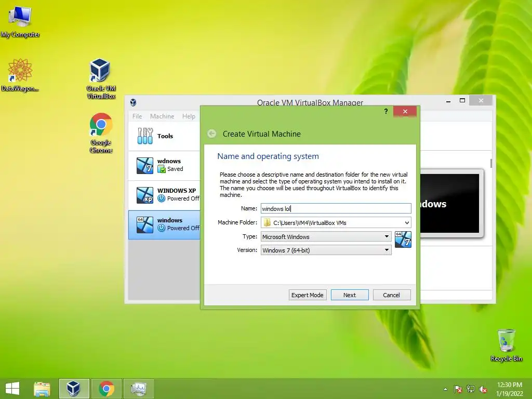Image resolution: width=532 pixels, height=399 pixels.
Task: Click the wdnows VM Windows 7 icon
Action: coord(145,166)
